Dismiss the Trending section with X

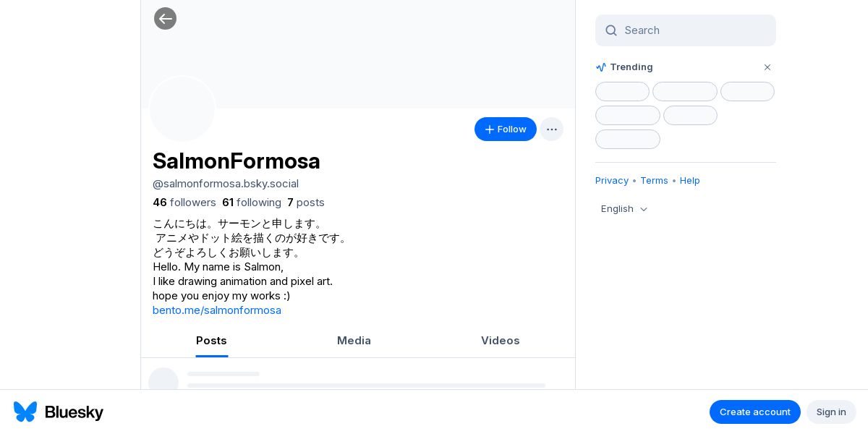click(767, 67)
